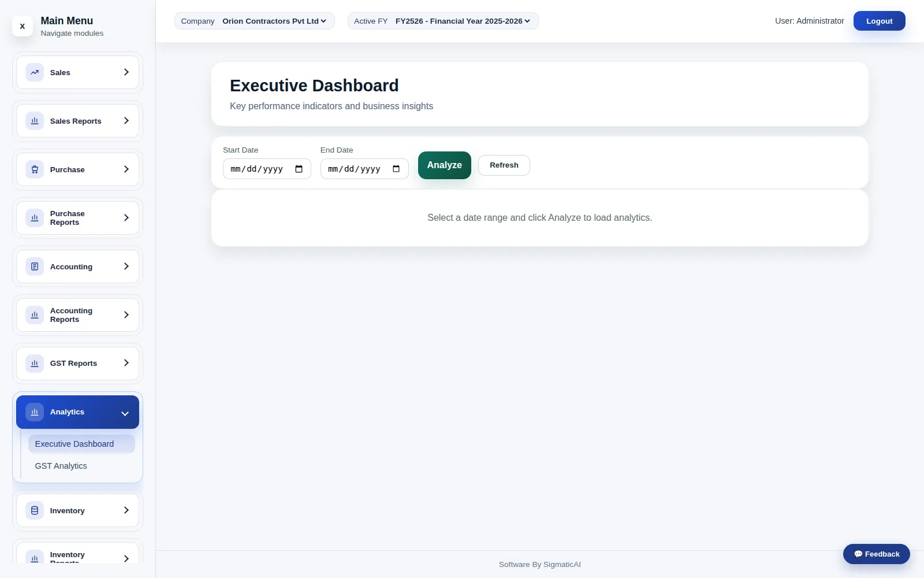The width and height of the screenshot is (924, 578).
Task: Open the Start Date calendar picker icon
Action: click(299, 169)
